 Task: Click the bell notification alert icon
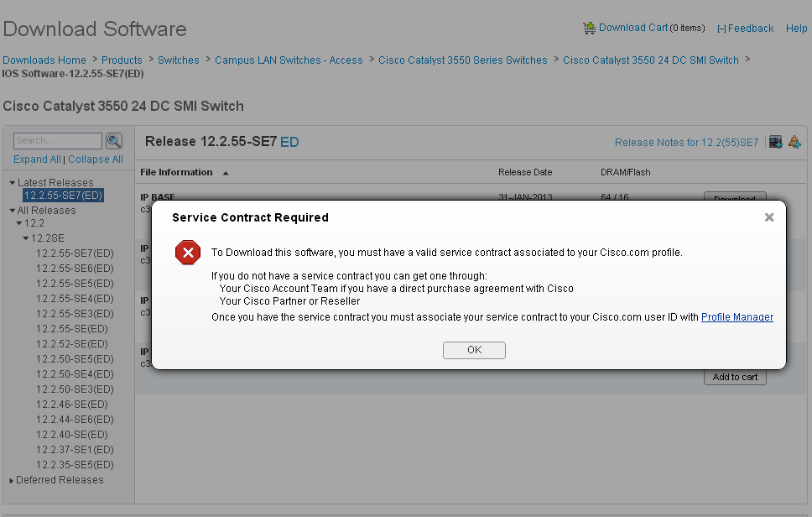pos(794,142)
